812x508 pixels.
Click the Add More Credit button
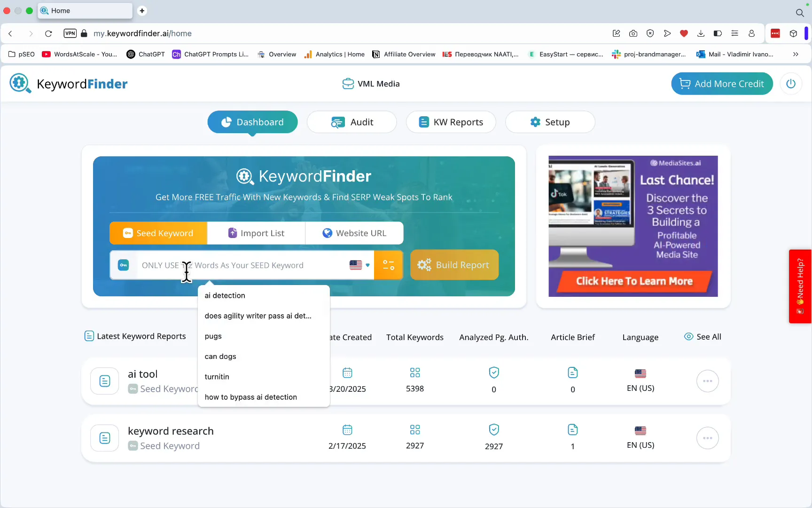(722, 84)
